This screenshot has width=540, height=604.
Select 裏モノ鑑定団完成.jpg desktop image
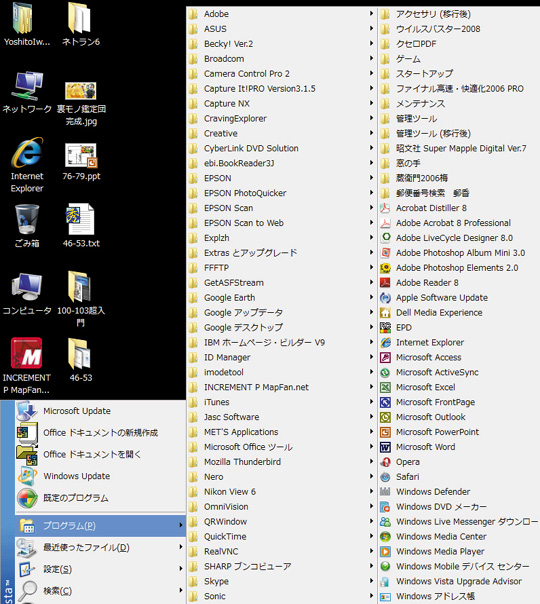point(81,103)
